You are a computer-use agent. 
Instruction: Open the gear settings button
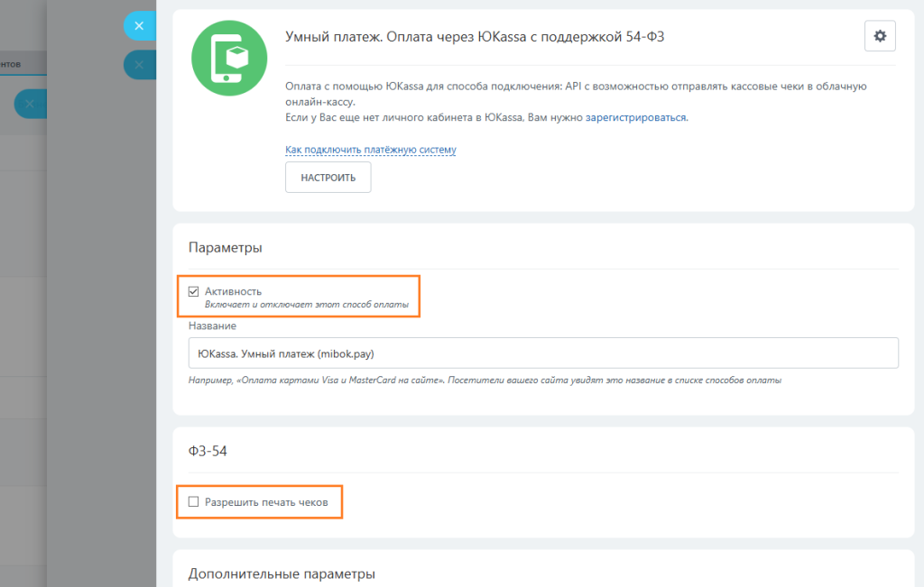[880, 36]
